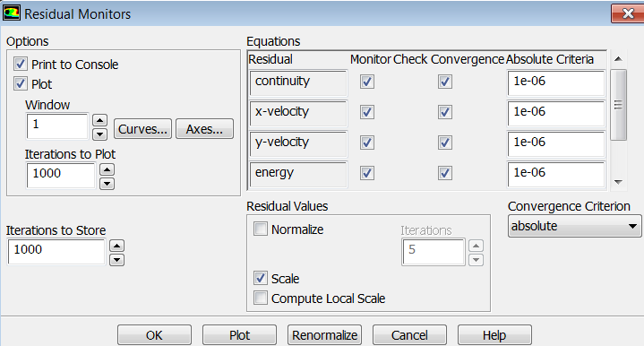Increase Iterations to Plot value
Viewport: 644px width, 346px height.
click(x=107, y=169)
